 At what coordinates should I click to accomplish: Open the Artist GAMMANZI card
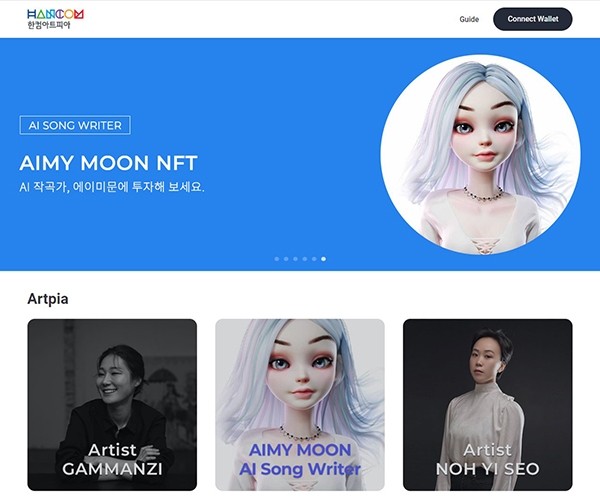[x=112, y=405]
